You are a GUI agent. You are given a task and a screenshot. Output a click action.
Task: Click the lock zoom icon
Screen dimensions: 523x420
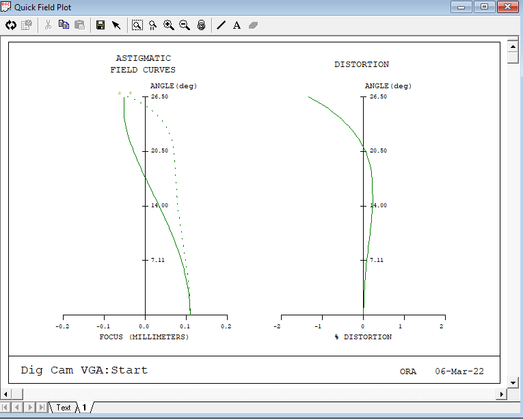201,25
